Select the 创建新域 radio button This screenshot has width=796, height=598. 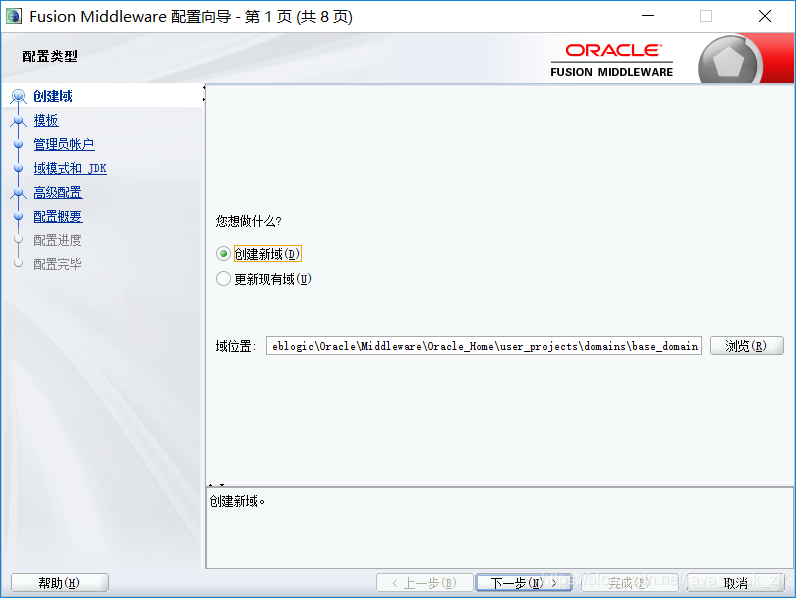click(x=223, y=253)
